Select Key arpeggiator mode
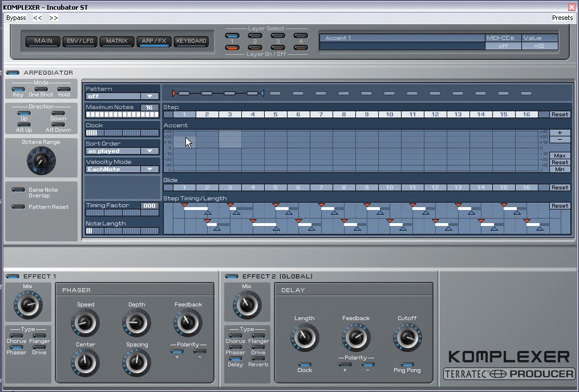The image size is (579, 392). 18,89
